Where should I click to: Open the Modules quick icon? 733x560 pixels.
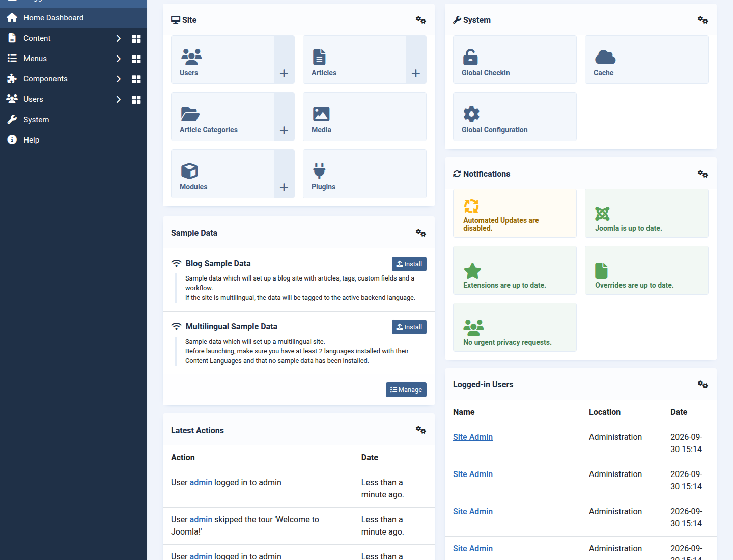click(x=222, y=174)
